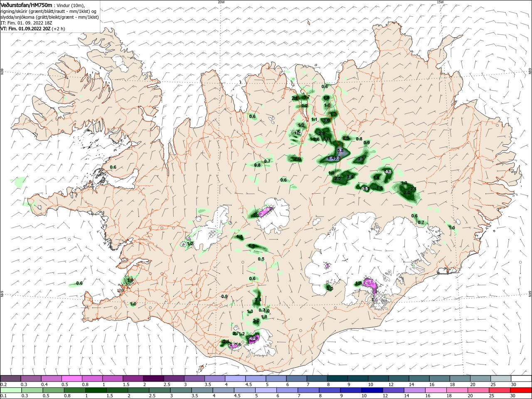Viewport: 532px width, 399px height.
Task: Choose the purple 12–14 rain legend swatch
Action: tap(393, 390)
